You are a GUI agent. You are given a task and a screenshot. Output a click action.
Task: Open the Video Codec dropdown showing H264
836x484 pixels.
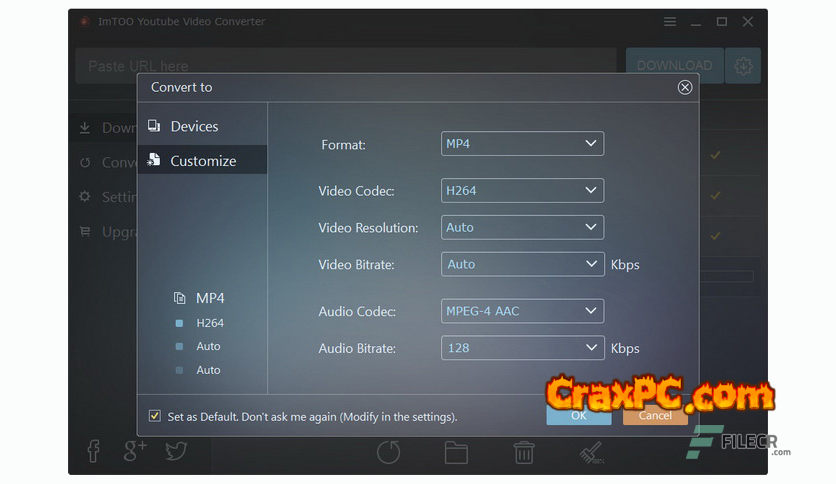point(522,190)
